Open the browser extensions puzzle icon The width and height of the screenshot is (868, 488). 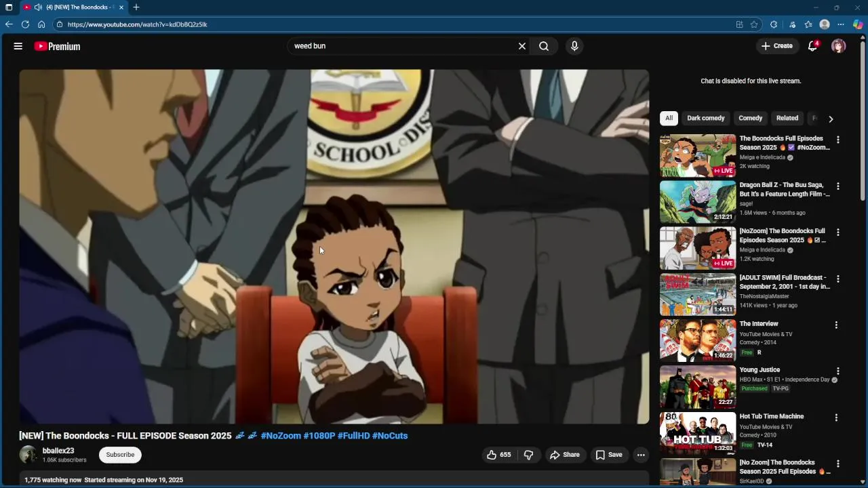(x=774, y=24)
